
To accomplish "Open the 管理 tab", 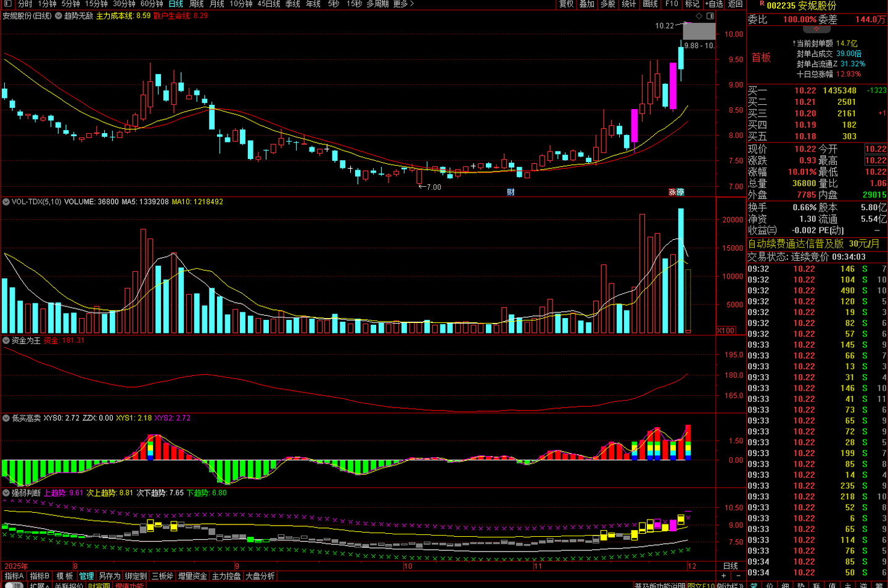I will pyautogui.click(x=86, y=576).
